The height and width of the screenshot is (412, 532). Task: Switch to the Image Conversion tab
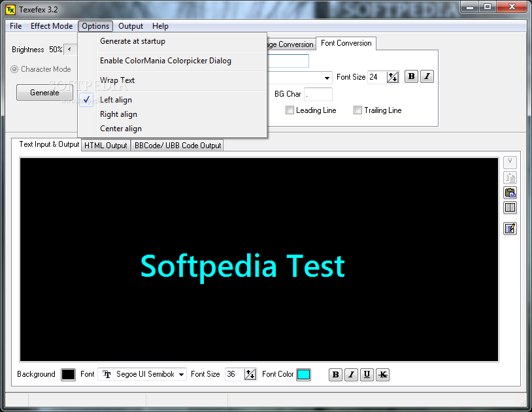(x=291, y=44)
